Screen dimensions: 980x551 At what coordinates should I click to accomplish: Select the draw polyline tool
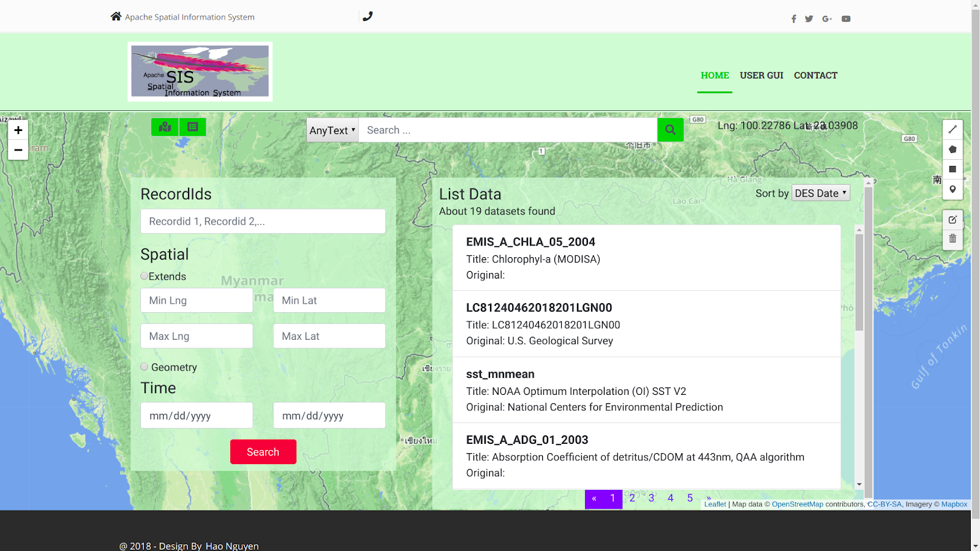(x=952, y=129)
